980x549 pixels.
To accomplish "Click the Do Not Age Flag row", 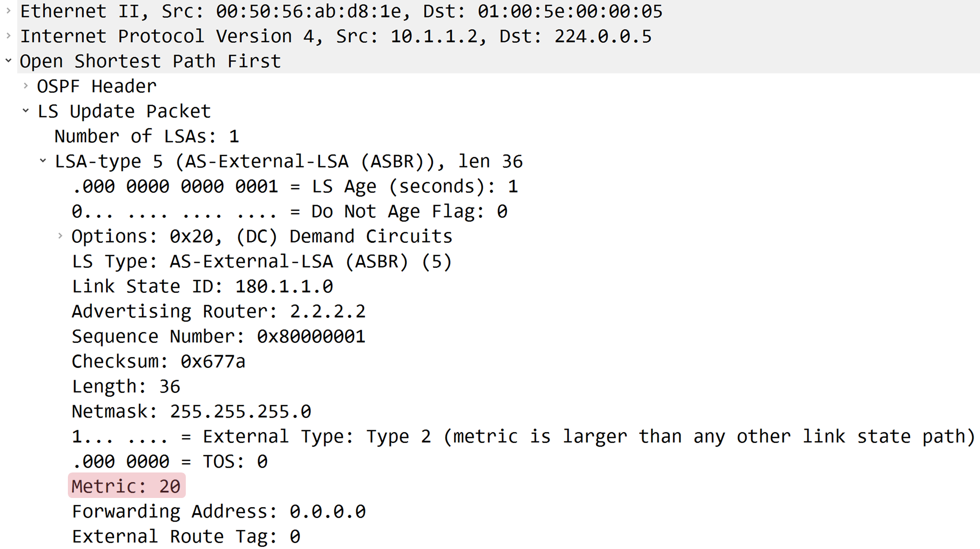I will (289, 211).
